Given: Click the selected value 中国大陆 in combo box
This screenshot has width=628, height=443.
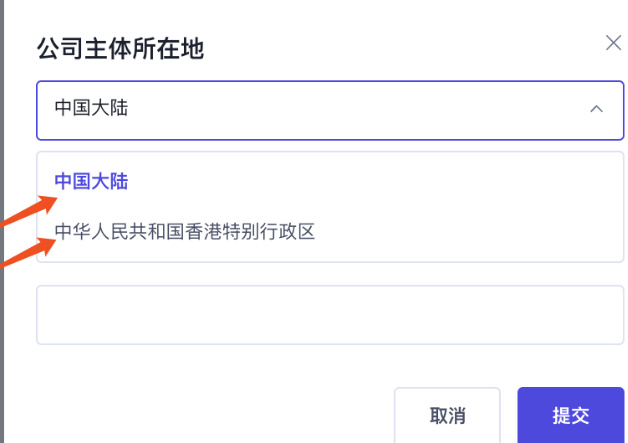Looking at the screenshot, I should point(92,108).
